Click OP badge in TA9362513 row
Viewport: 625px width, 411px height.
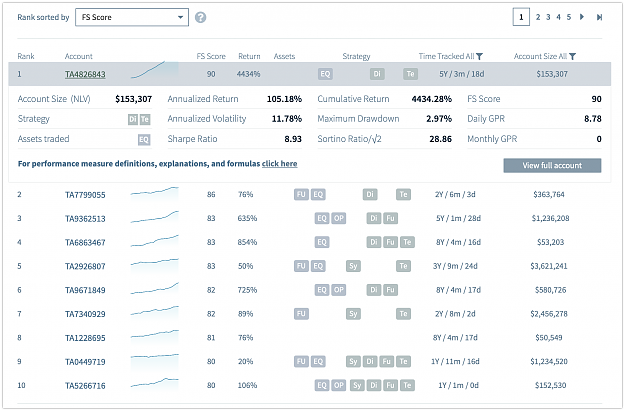[x=338, y=218]
